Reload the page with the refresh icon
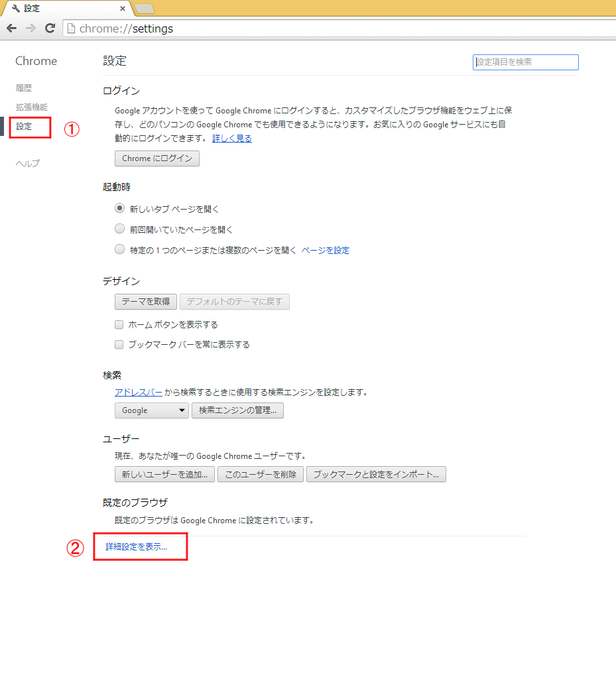 coord(50,29)
